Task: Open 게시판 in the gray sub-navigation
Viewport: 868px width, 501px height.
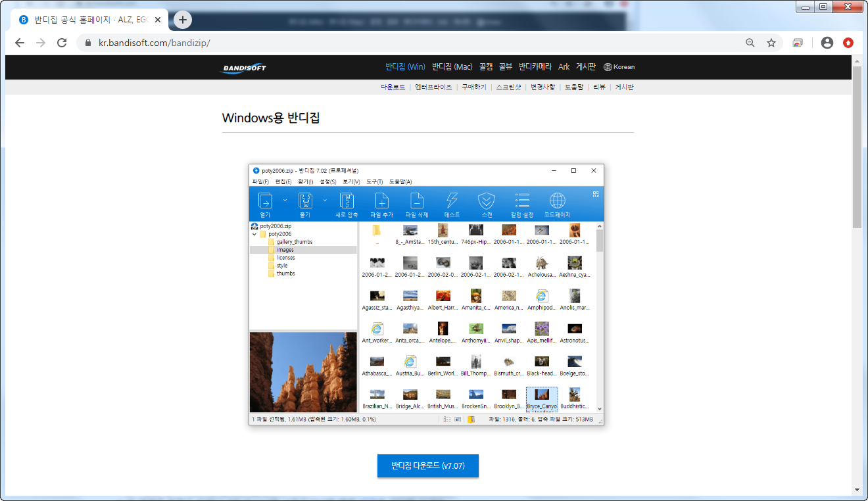Action: point(624,87)
